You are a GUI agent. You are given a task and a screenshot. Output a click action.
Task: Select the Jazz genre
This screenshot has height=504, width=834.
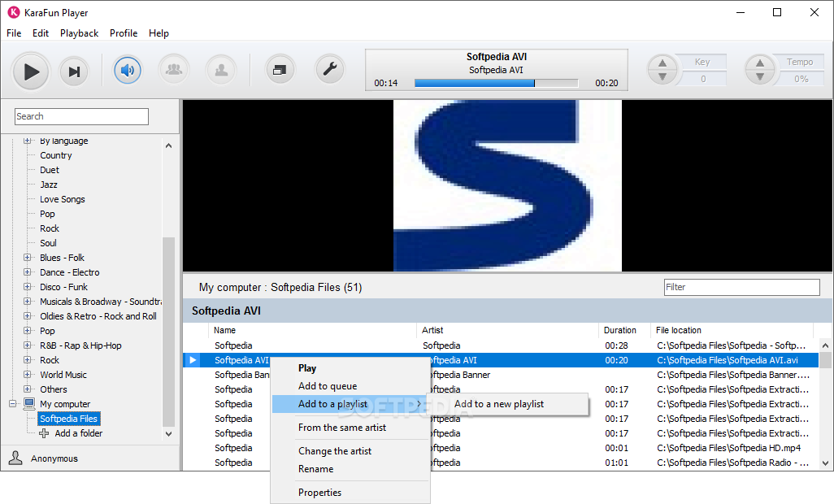tap(49, 185)
